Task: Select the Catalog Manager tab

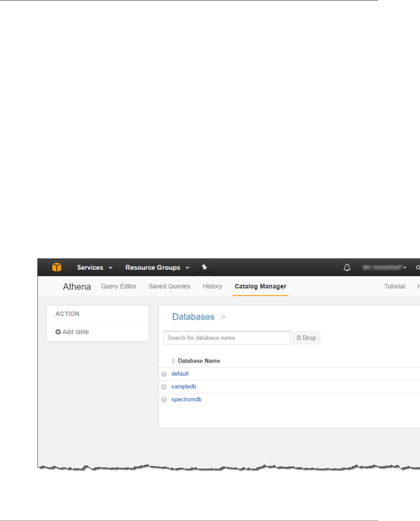Action: 260,286
